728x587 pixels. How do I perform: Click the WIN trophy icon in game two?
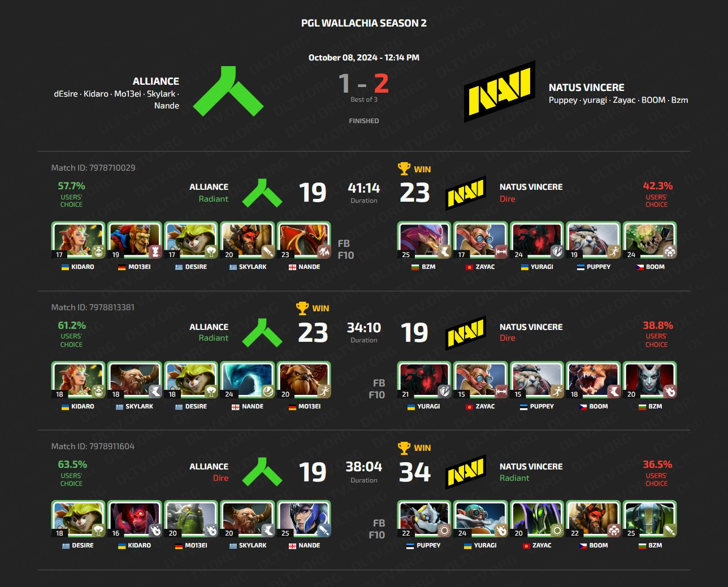[302, 308]
